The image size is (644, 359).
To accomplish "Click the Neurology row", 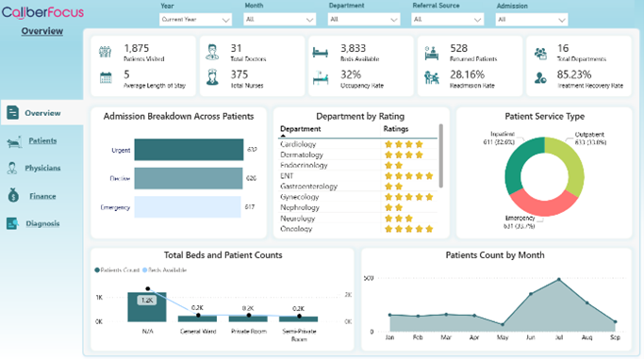I will tap(357, 219).
